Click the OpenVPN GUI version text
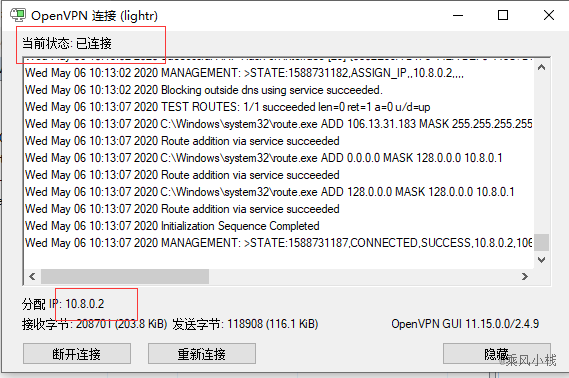Image resolution: width=569 pixels, height=378 pixels. [465, 324]
